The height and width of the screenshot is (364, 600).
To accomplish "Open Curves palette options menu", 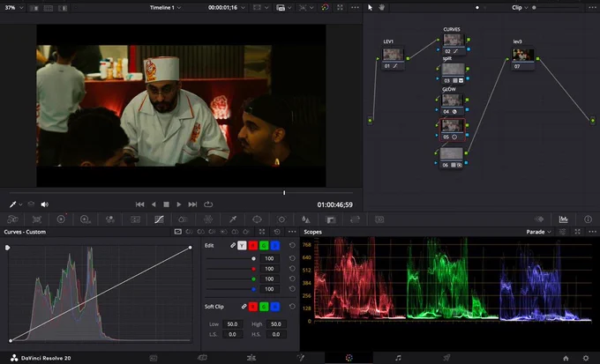I will (x=292, y=232).
